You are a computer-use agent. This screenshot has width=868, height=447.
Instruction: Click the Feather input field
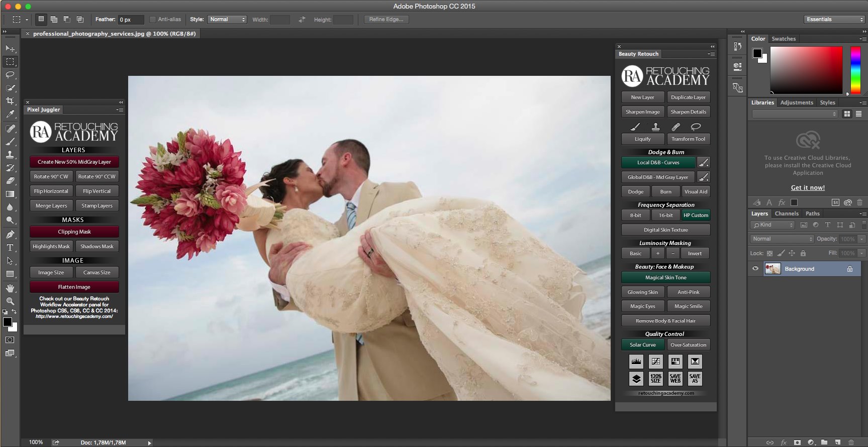click(x=131, y=20)
